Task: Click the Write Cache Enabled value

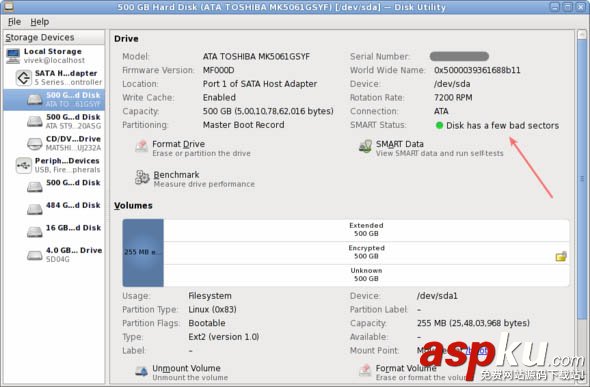Action: [219, 97]
